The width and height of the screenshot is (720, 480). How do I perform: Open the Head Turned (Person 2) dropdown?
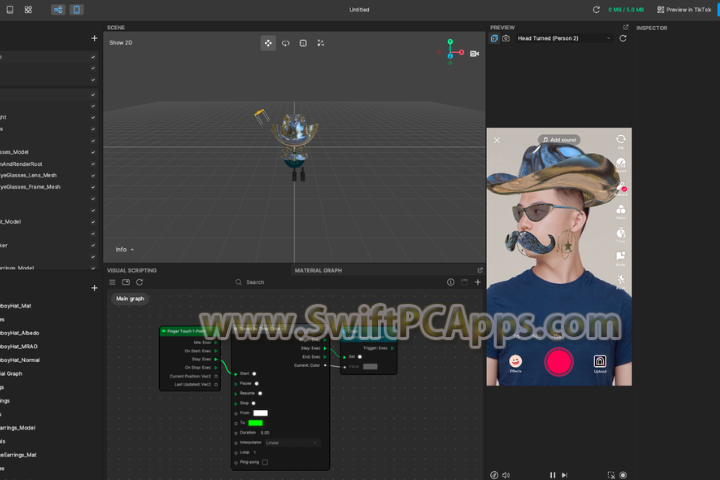point(565,39)
